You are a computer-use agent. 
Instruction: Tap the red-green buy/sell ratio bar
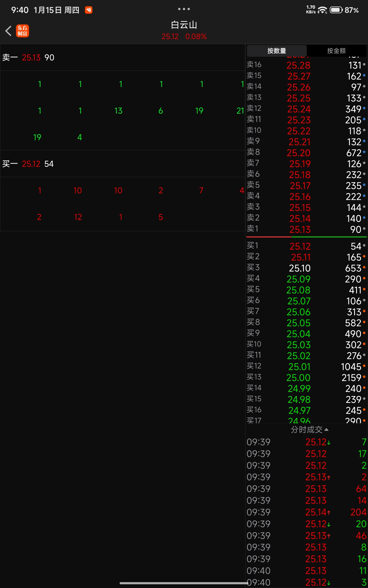click(x=306, y=237)
